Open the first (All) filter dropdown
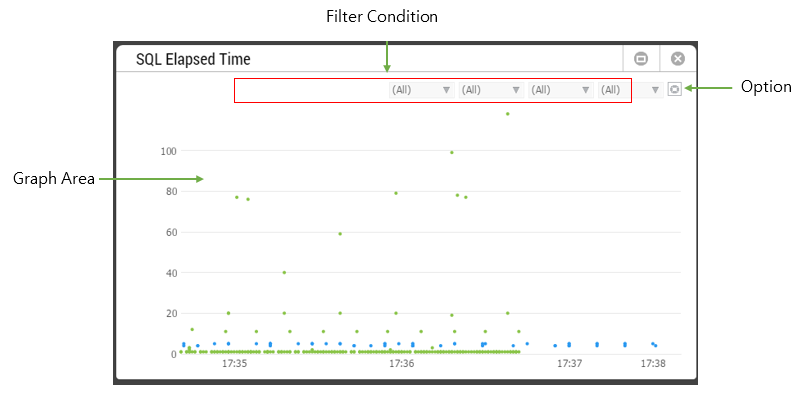The width and height of the screenshot is (796, 395). point(422,90)
